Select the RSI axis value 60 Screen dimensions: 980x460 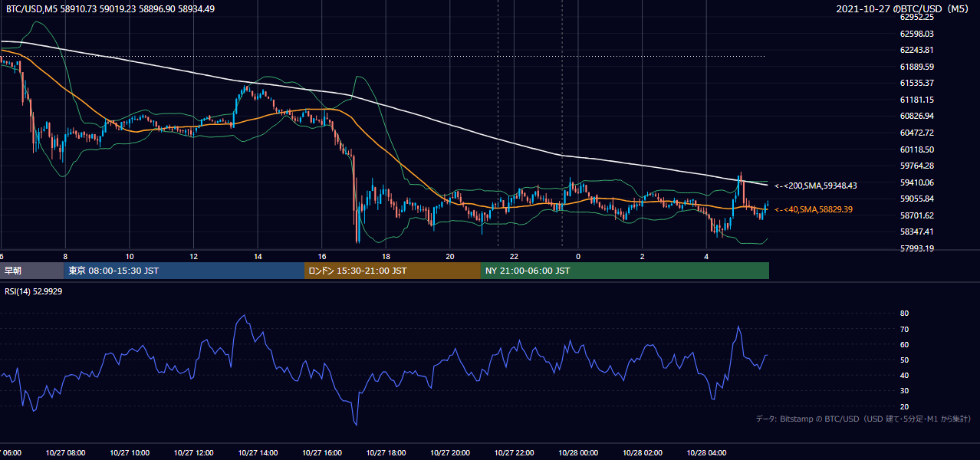pos(904,344)
